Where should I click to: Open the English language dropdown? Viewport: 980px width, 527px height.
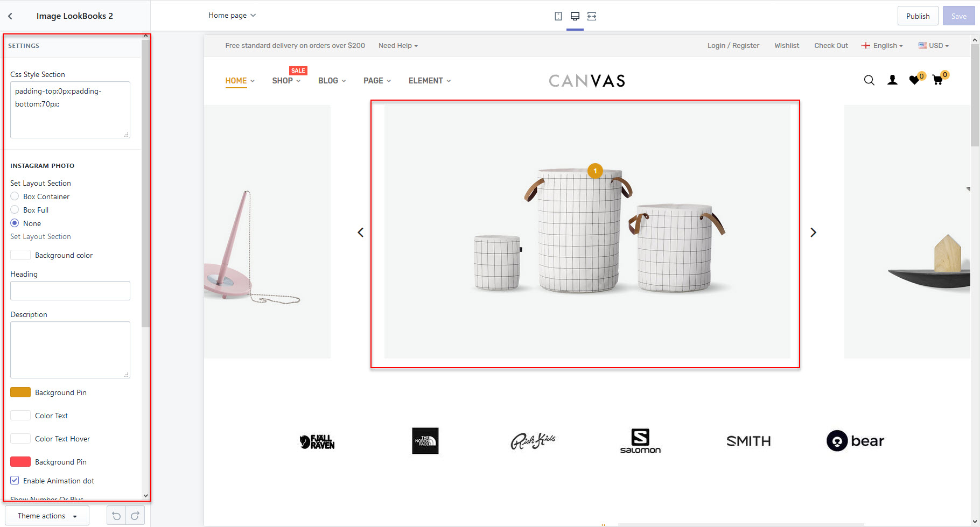[882, 46]
